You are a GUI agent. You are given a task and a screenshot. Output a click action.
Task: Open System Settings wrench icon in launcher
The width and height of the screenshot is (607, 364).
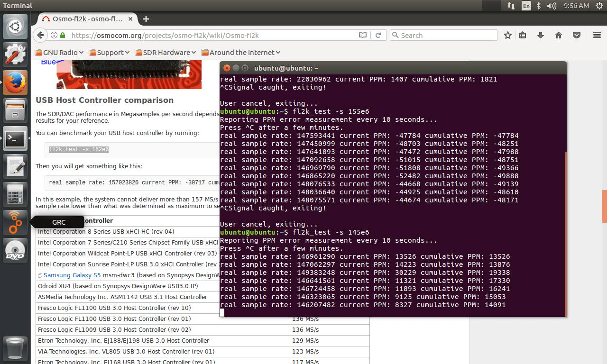(x=15, y=54)
